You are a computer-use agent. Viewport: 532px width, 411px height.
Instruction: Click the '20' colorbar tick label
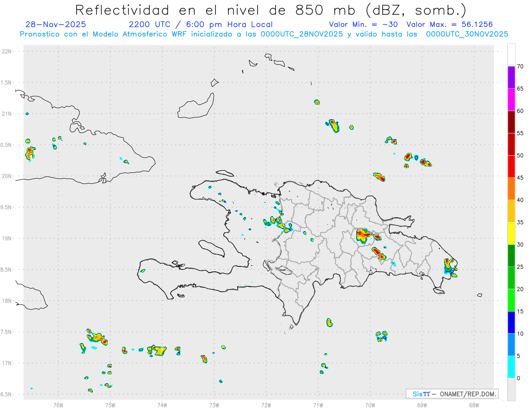520,289
